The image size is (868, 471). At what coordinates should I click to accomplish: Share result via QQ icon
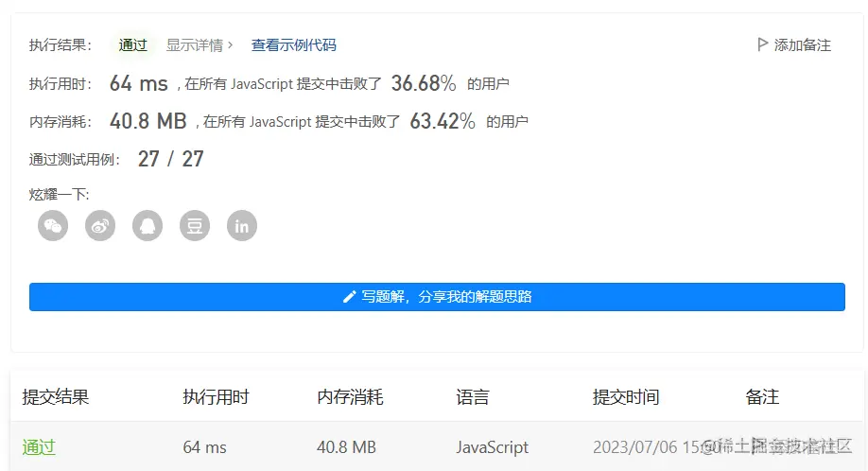tap(148, 226)
